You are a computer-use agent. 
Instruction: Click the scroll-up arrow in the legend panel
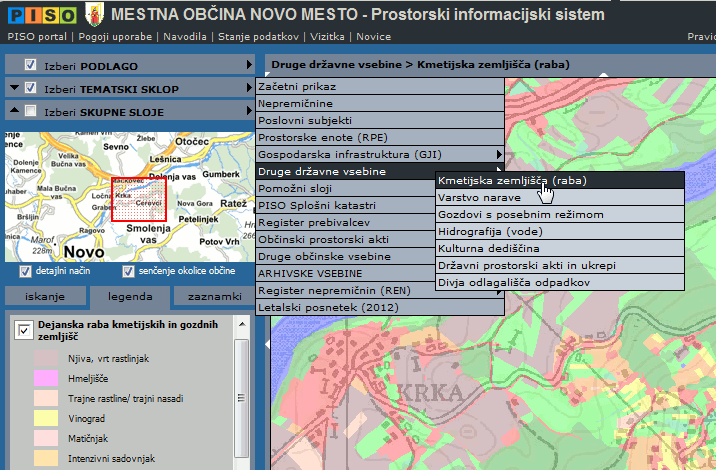point(240,326)
